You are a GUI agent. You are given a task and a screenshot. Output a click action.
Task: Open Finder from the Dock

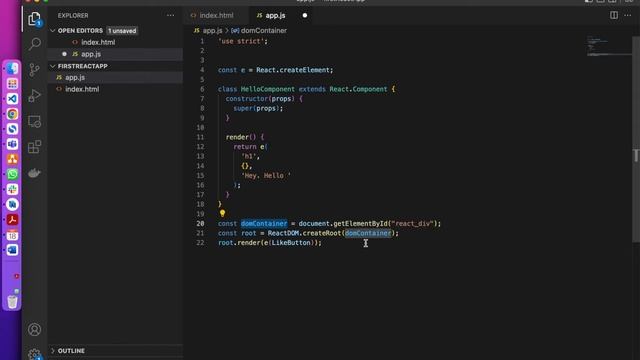pyautogui.click(x=12, y=68)
